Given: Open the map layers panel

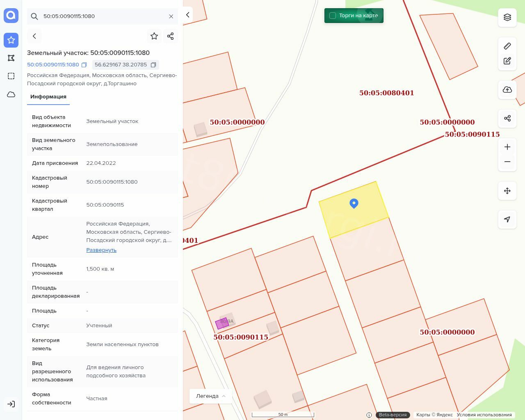Looking at the screenshot, I should [x=507, y=17].
